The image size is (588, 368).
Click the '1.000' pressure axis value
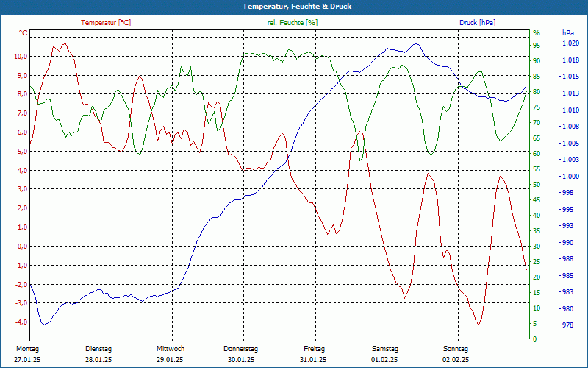tap(570, 176)
